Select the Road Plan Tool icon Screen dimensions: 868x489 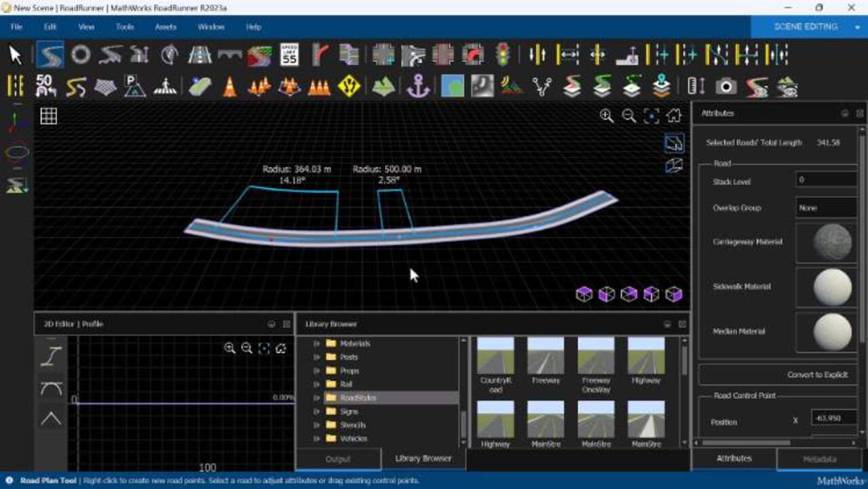pyautogui.click(x=50, y=54)
